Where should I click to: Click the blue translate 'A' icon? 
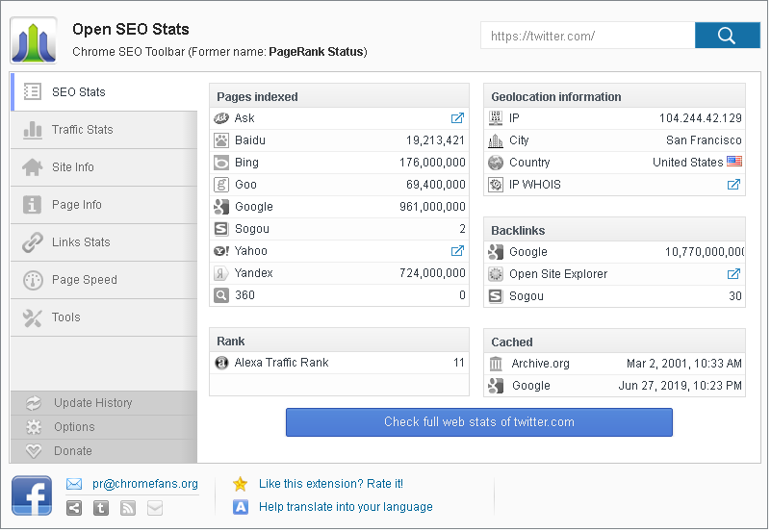241,507
